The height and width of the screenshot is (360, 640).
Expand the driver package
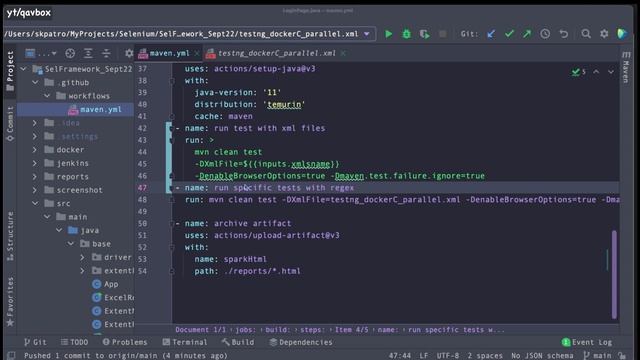[82, 257]
